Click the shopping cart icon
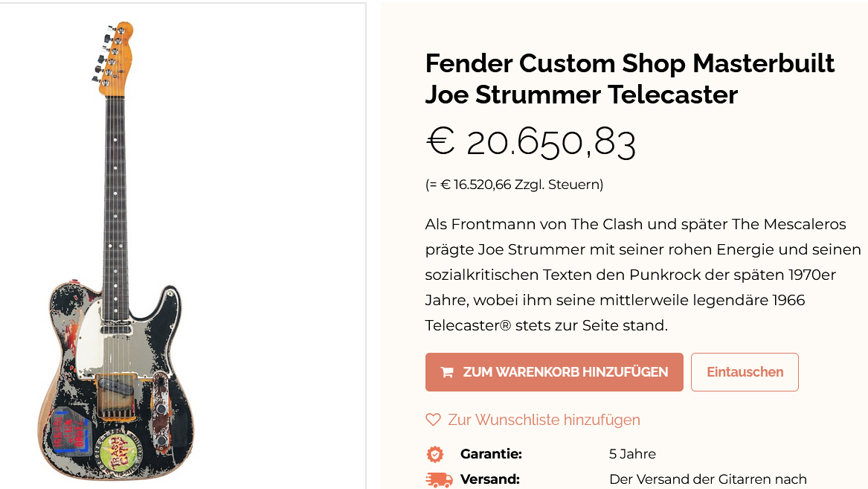868x489 pixels. (447, 372)
